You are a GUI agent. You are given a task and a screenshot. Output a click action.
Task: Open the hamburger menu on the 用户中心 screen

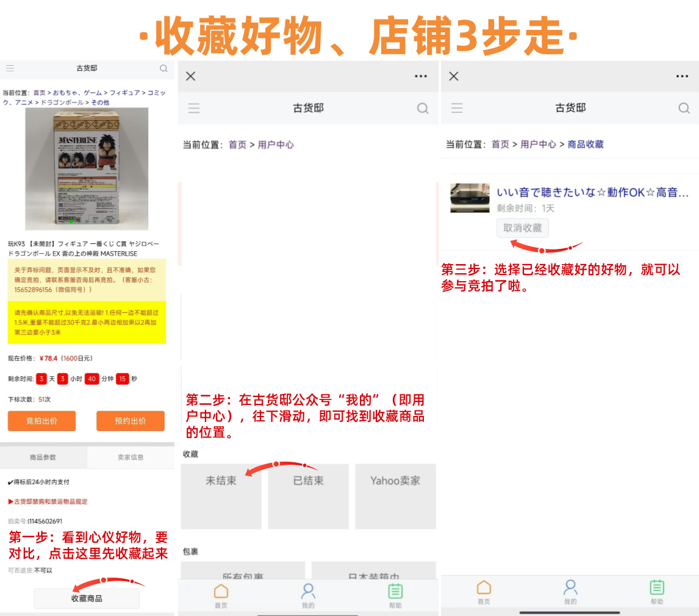click(x=194, y=107)
